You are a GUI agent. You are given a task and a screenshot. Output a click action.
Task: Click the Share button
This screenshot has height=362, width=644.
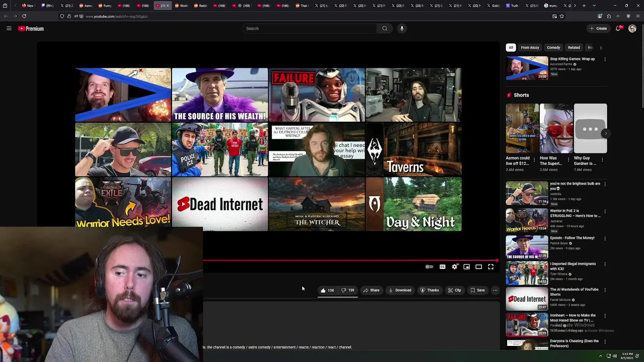click(x=371, y=290)
